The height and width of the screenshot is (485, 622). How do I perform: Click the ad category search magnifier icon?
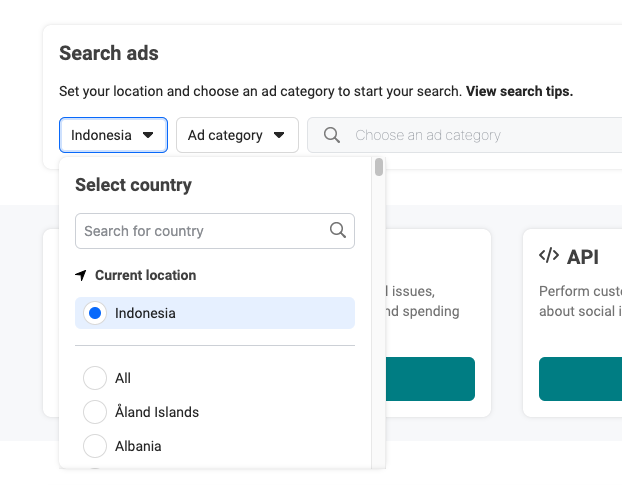click(332, 135)
